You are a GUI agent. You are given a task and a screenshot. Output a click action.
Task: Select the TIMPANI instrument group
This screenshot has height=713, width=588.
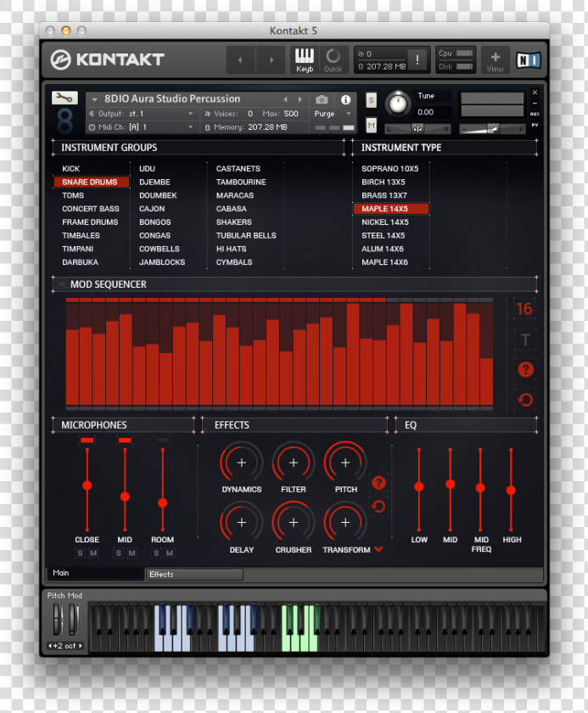(78, 250)
